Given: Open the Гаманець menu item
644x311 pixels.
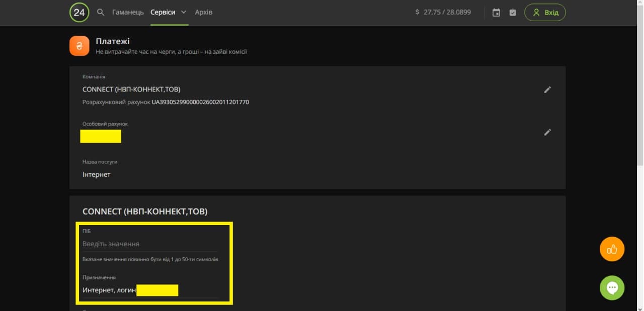Looking at the screenshot, I should tap(128, 12).
